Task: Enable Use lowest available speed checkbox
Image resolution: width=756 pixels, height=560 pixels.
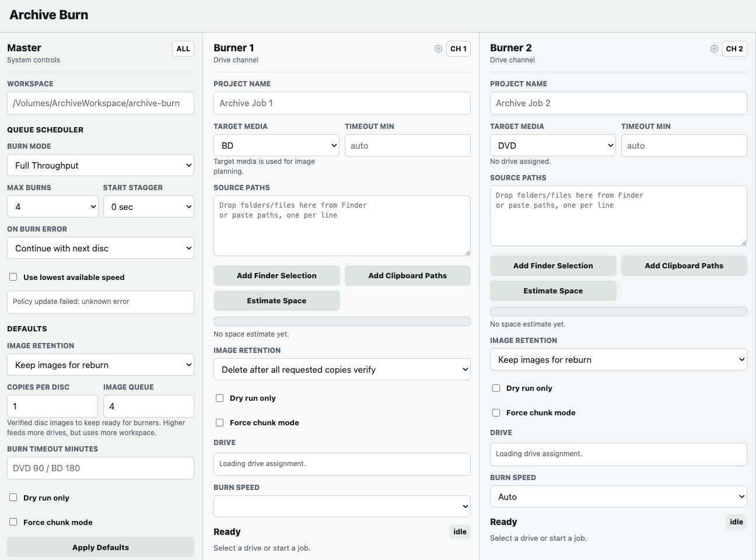Action: 13,277
